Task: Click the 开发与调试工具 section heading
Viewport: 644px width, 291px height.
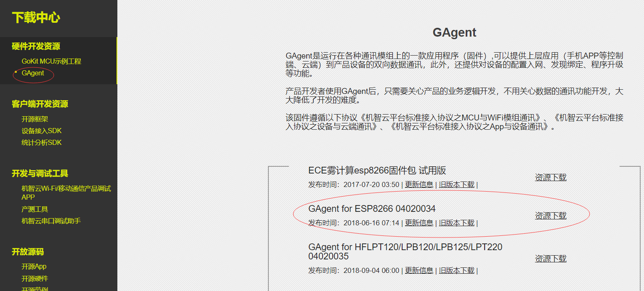Action: (40, 174)
